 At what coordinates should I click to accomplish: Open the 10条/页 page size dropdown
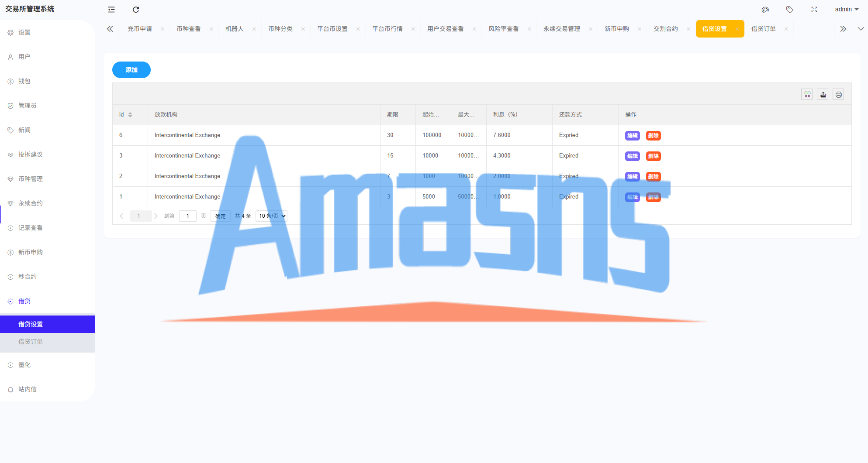pos(272,216)
